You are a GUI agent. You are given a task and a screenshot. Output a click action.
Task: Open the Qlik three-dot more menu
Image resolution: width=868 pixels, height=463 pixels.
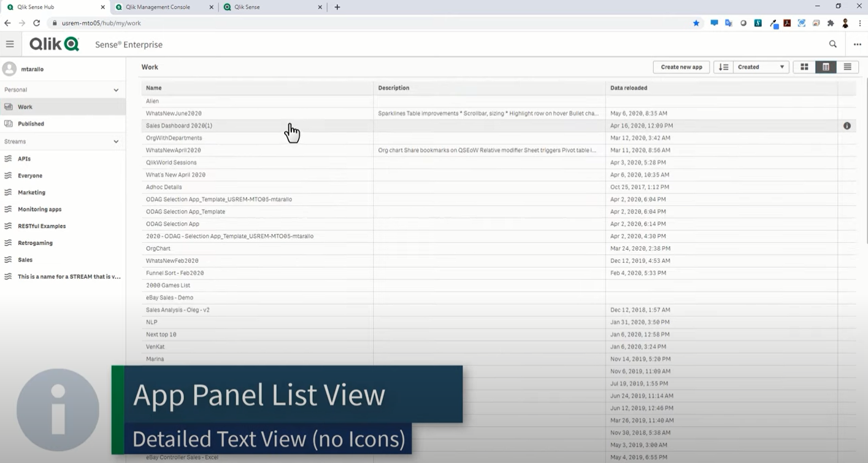858,44
